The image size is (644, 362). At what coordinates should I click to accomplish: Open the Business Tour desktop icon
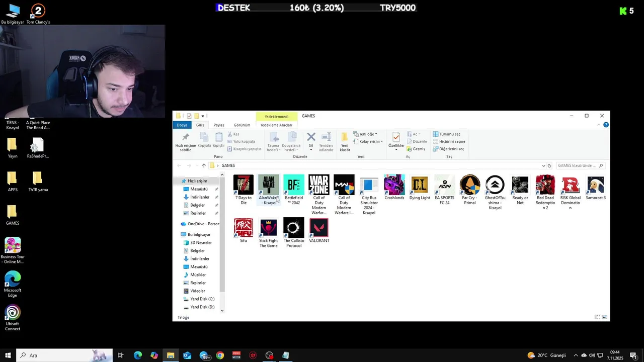point(13,250)
